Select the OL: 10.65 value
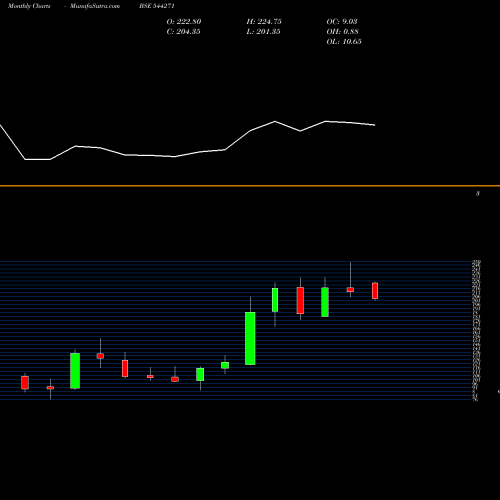 344,41
